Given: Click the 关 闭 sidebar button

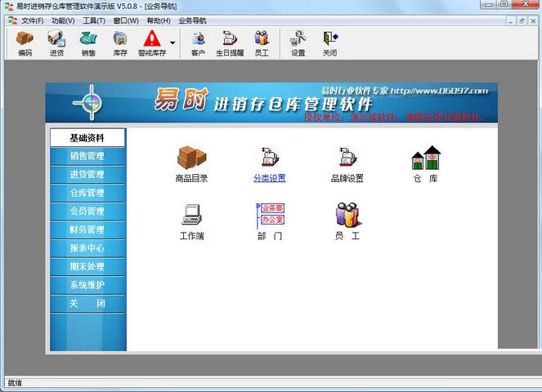Looking at the screenshot, I should tap(87, 304).
